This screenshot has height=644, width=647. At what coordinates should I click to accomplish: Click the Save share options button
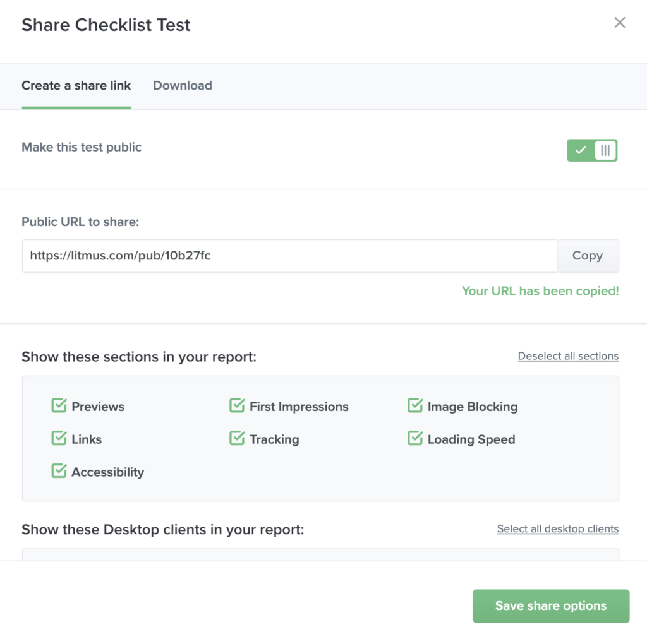point(550,605)
